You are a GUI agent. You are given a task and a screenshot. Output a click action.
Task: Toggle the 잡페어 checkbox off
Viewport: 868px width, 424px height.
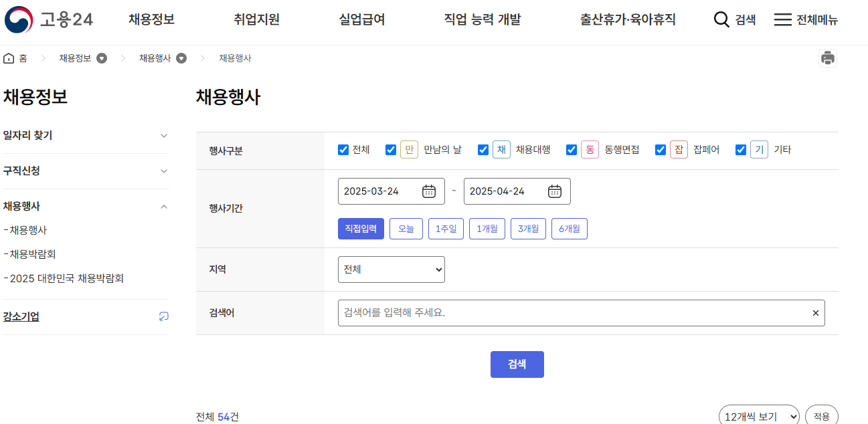pos(661,149)
